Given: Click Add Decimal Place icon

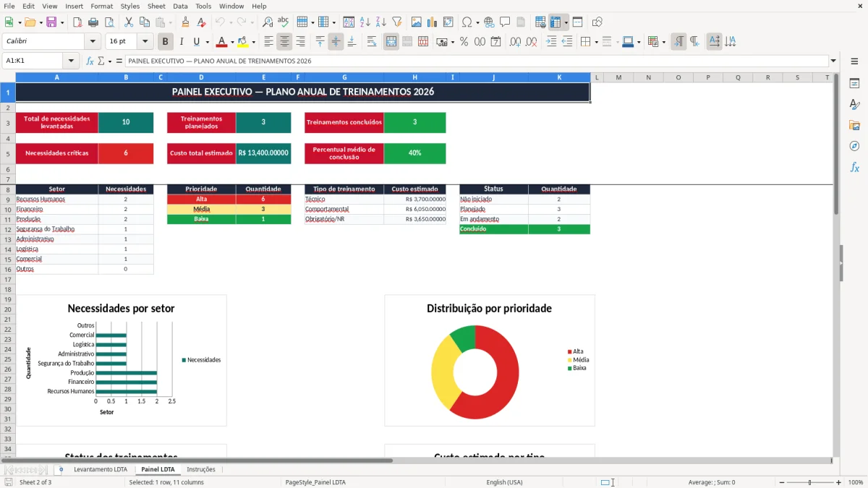Looking at the screenshot, I should (x=515, y=42).
